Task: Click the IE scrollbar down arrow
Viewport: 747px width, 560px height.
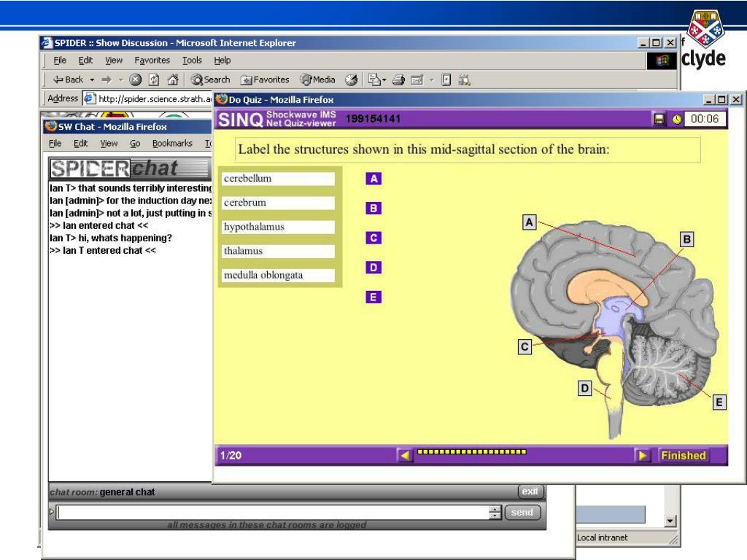Action: (670, 521)
